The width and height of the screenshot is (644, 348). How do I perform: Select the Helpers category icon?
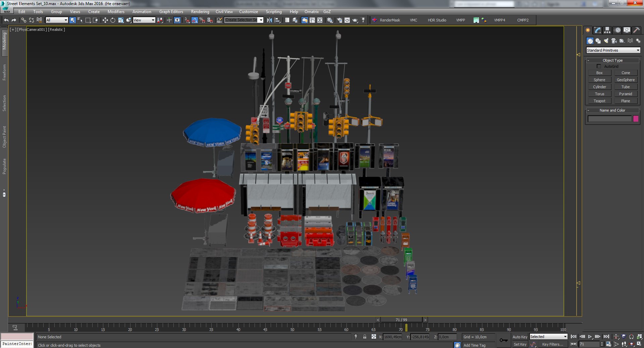tap(622, 41)
